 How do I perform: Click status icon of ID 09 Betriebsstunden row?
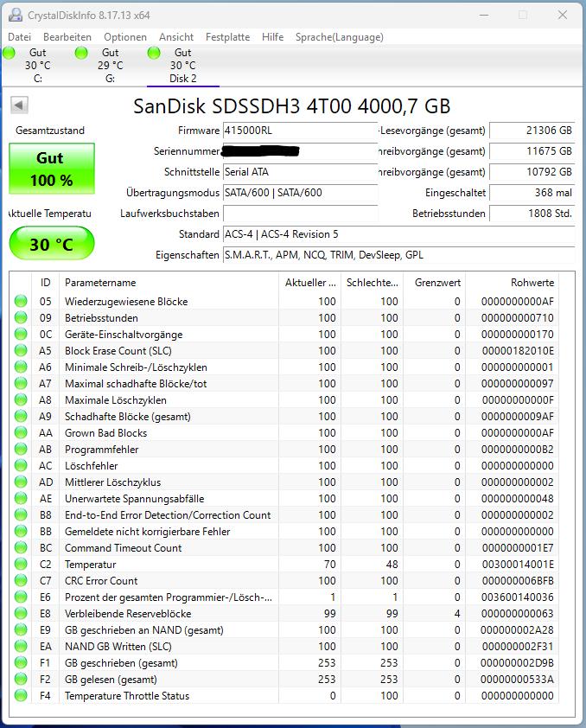[21, 317]
